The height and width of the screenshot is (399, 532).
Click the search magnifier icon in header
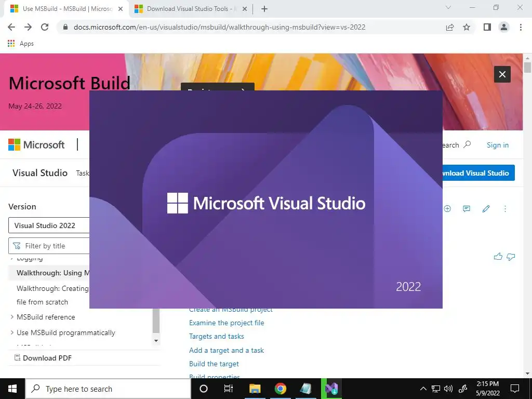coord(467,144)
